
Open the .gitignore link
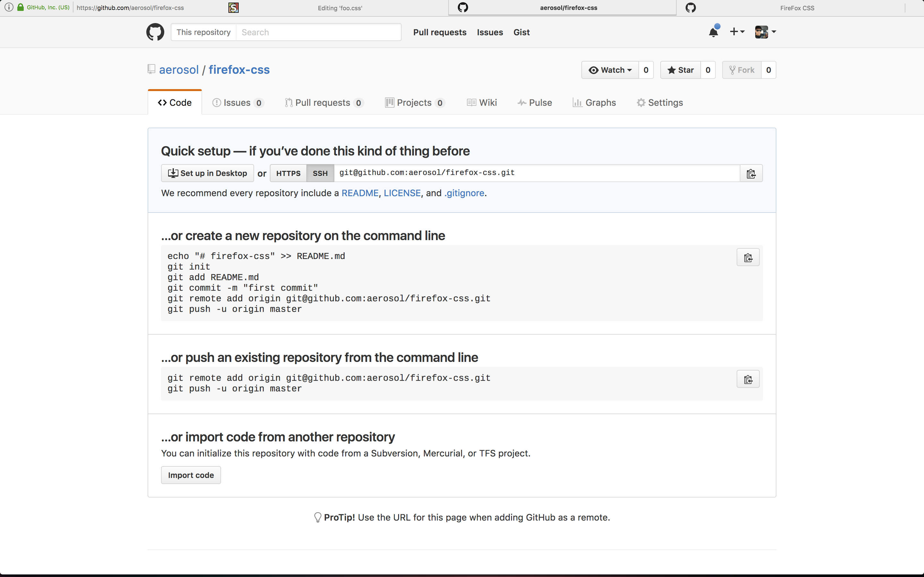(464, 193)
